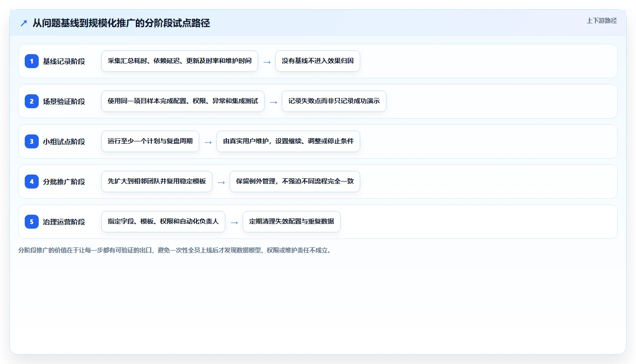Click the diagonal arrow icon beside the title

[24, 23]
